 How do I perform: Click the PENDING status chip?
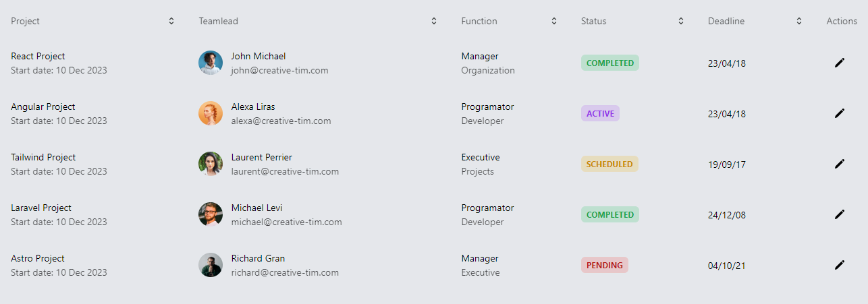point(605,265)
